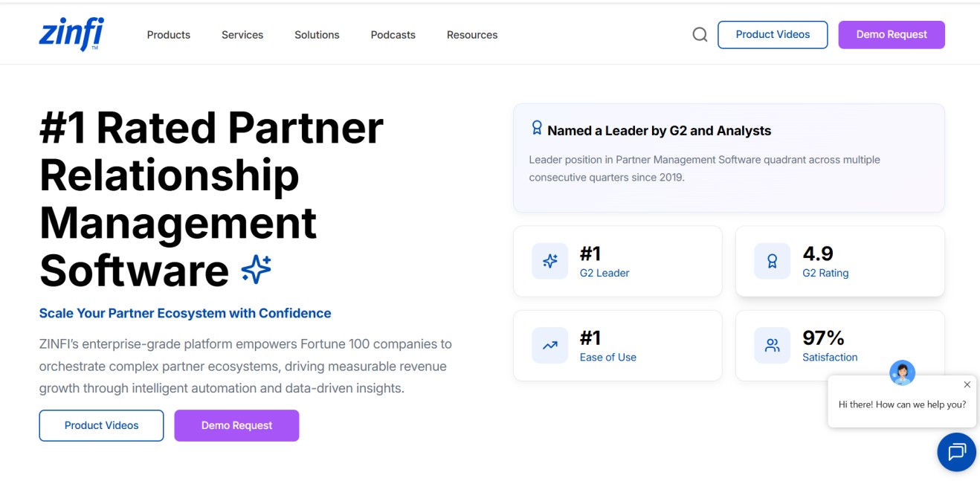Image resolution: width=980 pixels, height=481 pixels.
Task: Click 'Hi there! How can we help you?' message
Action: tap(902, 404)
